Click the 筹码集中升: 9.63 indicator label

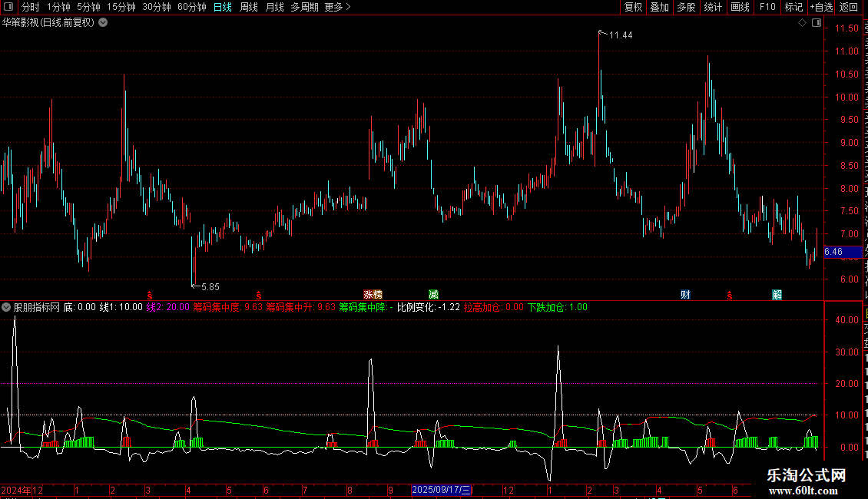(300, 307)
